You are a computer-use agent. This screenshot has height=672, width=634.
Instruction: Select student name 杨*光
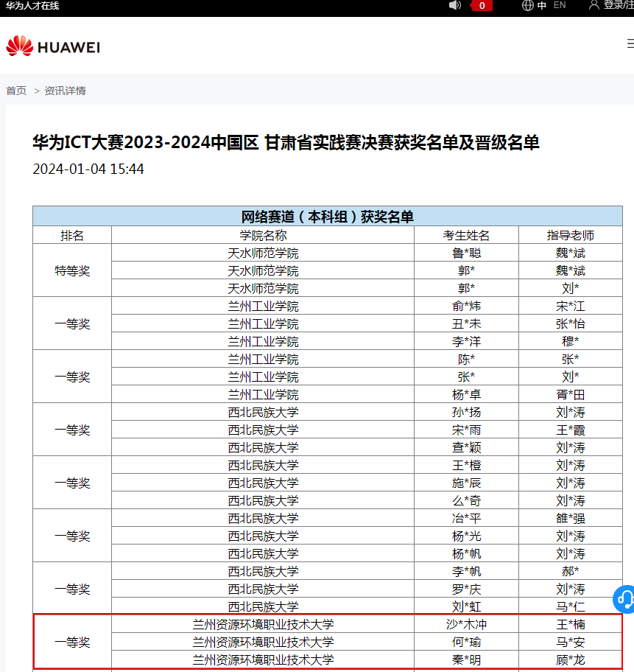point(466,536)
